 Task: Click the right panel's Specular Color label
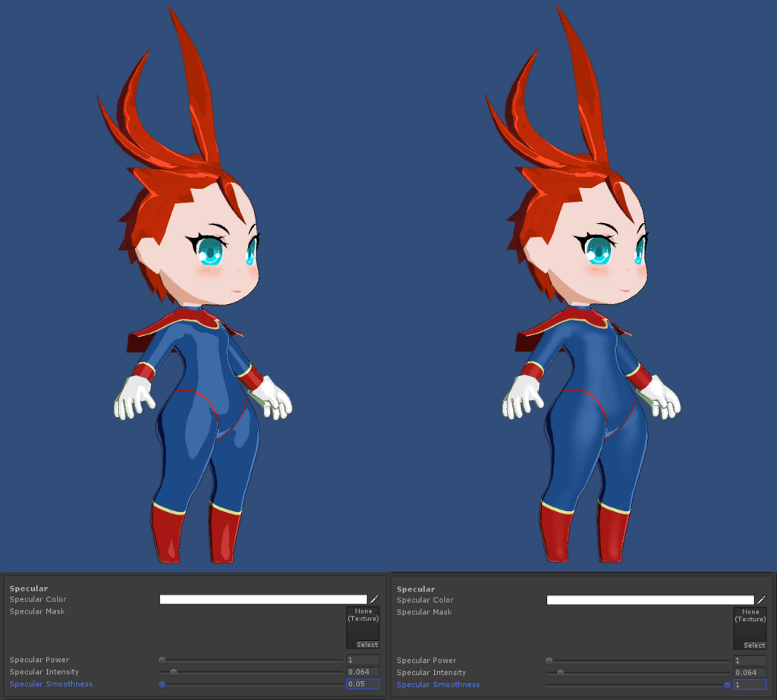[425, 599]
